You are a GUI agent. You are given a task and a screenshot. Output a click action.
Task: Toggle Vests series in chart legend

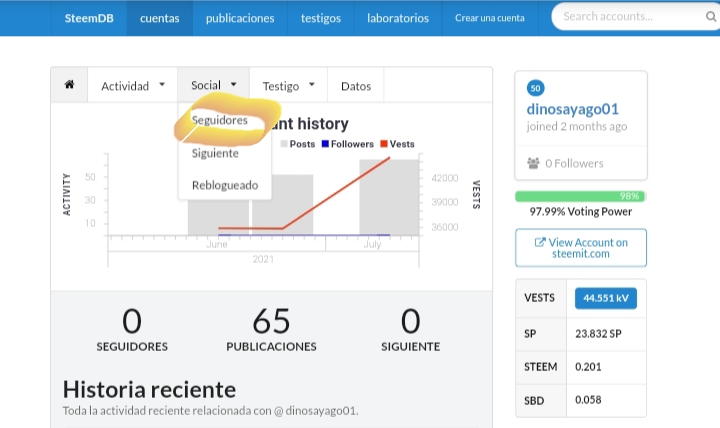click(x=398, y=144)
